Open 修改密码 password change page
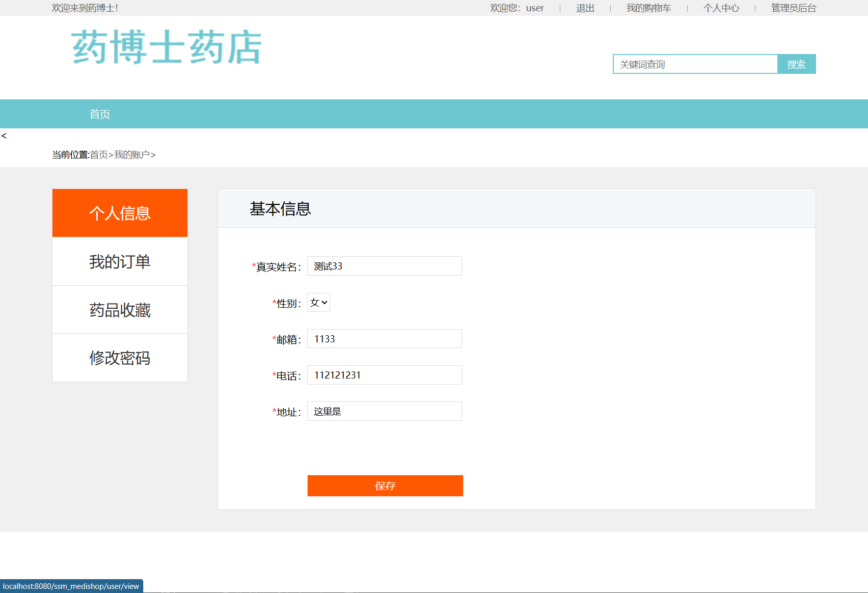The width and height of the screenshot is (868, 593). click(x=119, y=358)
